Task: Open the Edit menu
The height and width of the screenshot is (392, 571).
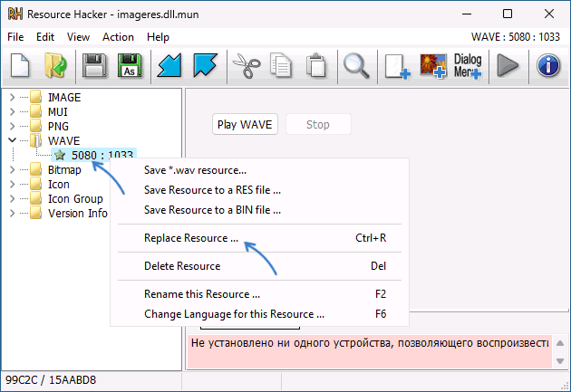Action: [x=45, y=37]
